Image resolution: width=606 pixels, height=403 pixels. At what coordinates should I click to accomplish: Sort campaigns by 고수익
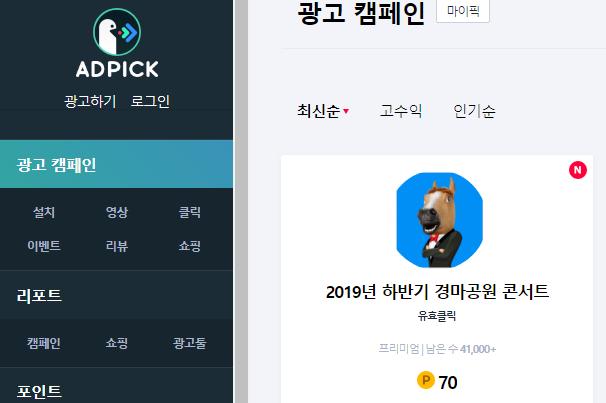[401, 111]
